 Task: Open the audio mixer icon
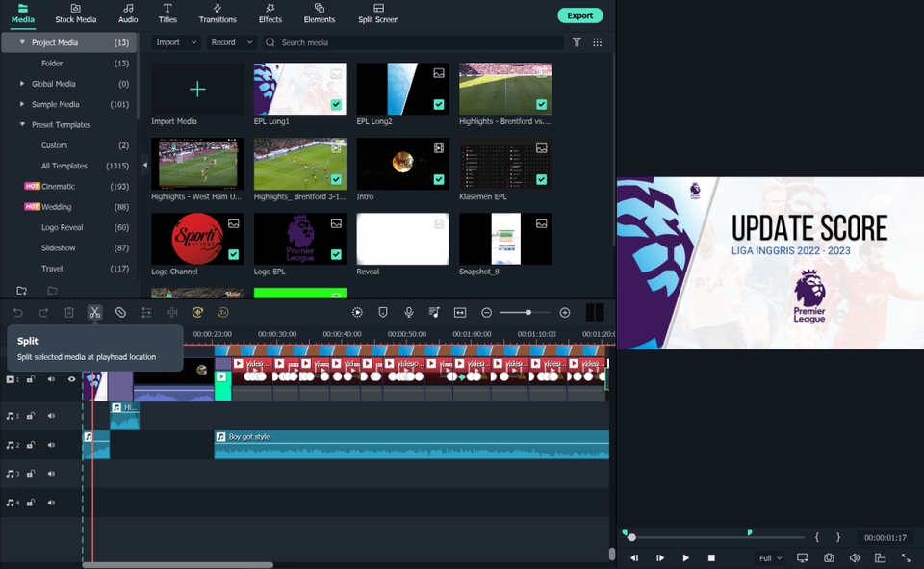pyautogui.click(x=434, y=313)
